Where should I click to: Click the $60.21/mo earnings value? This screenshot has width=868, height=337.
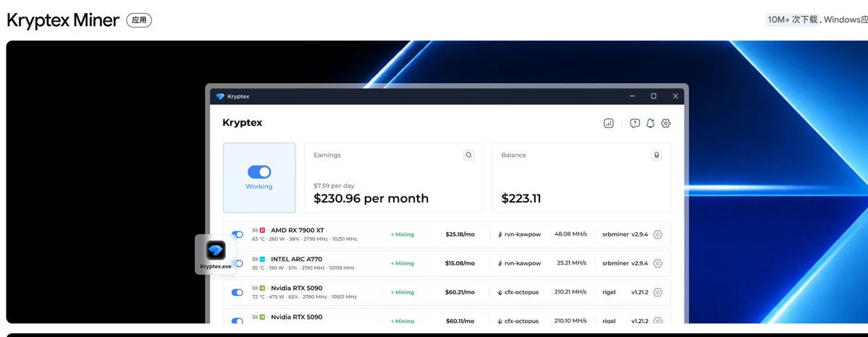pyautogui.click(x=460, y=292)
